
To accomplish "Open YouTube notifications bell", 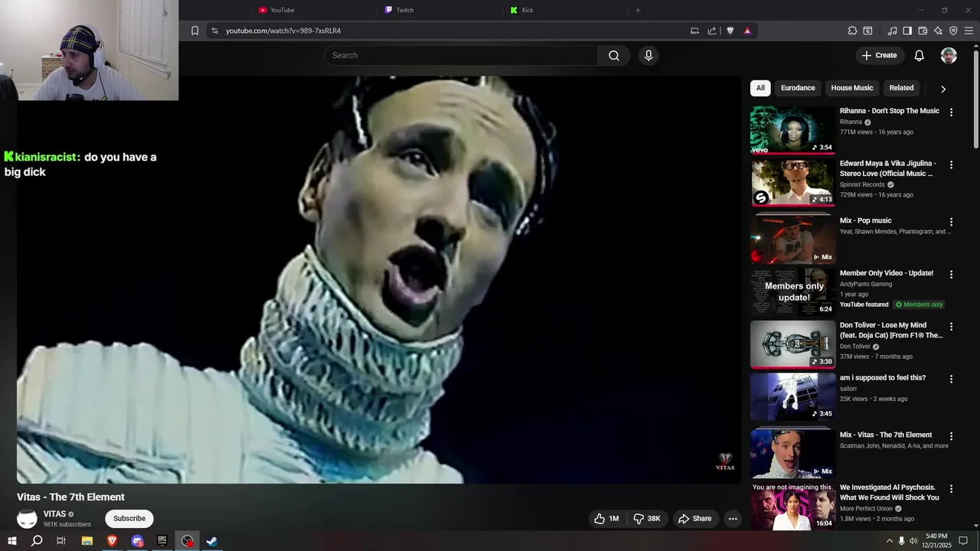I will (919, 55).
